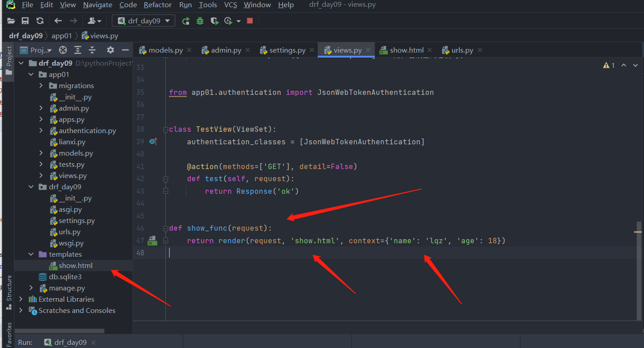Start debugging with the bug icon

click(x=200, y=21)
